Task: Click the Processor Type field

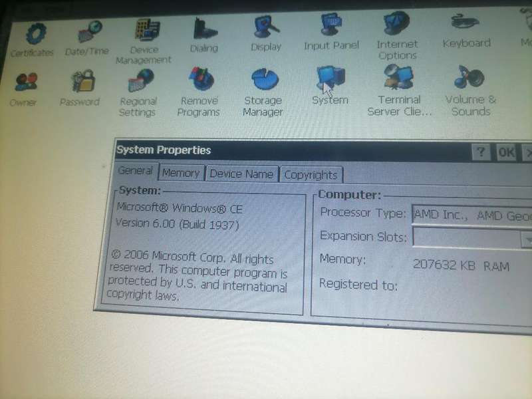Action: coord(472,215)
